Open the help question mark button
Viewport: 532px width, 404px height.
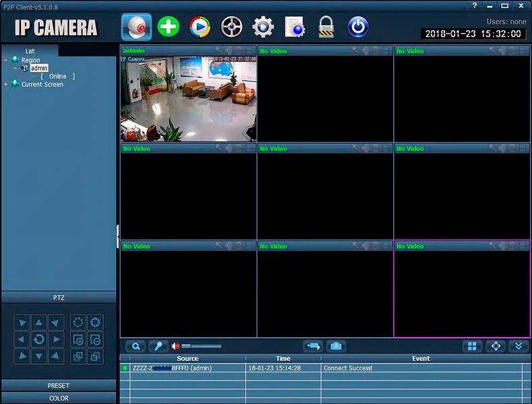coord(474,5)
